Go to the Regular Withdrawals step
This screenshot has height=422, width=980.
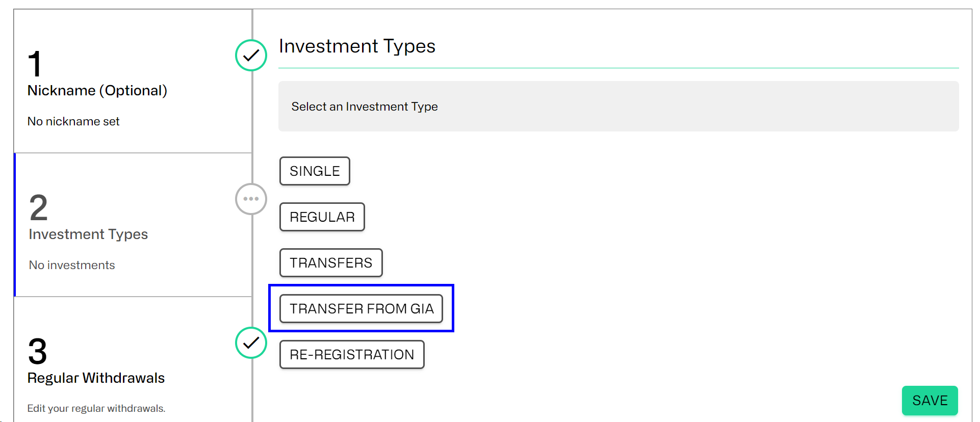[x=133, y=360]
